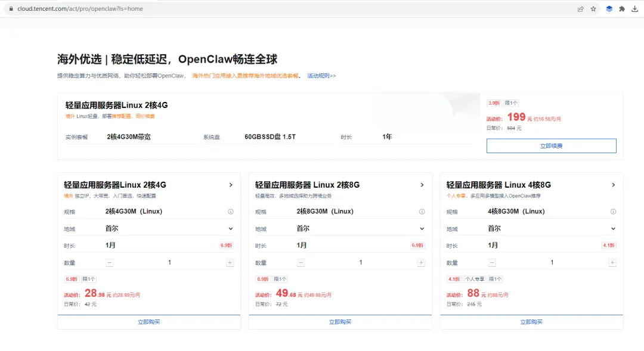Click title 轻量应用服务器 Linux 2核8G
This screenshot has width=644, height=351.
coord(307,185)
